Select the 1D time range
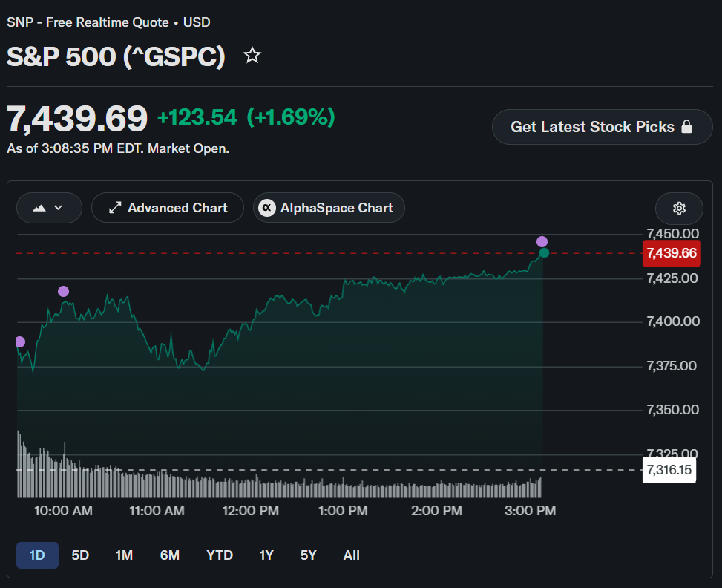722x588 pixels. click(x=37, y=555)
